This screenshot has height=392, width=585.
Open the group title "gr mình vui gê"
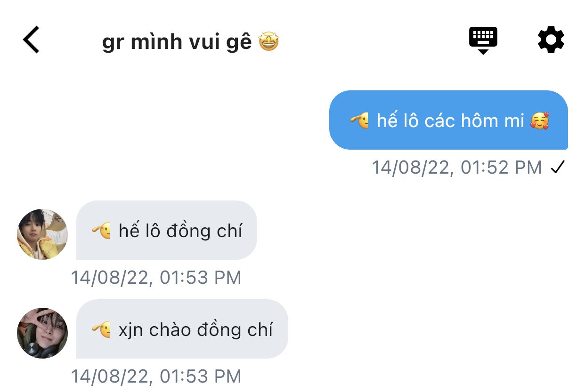[x=177, y=42]
